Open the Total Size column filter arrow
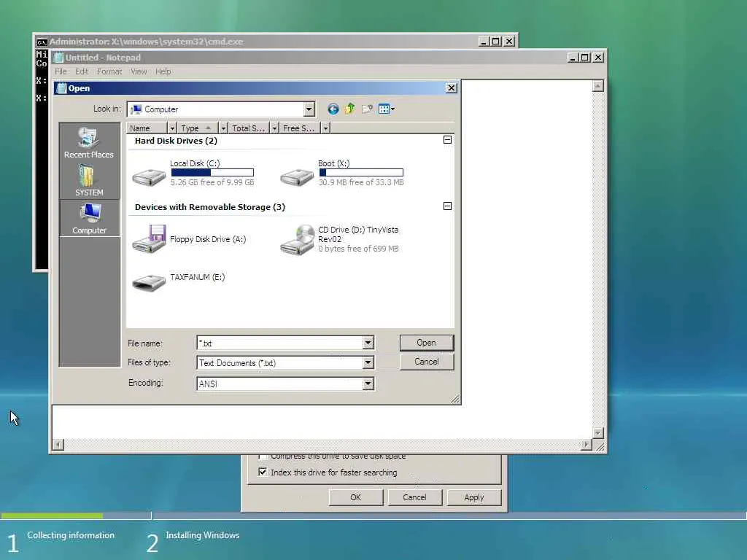The width and height of the screenshot is (747, 560). (274, 128)
